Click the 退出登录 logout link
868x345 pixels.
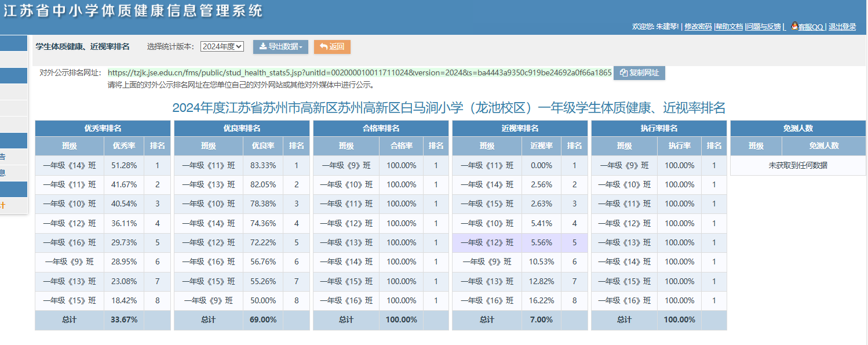pyautogui.click(x=842, y=27)
